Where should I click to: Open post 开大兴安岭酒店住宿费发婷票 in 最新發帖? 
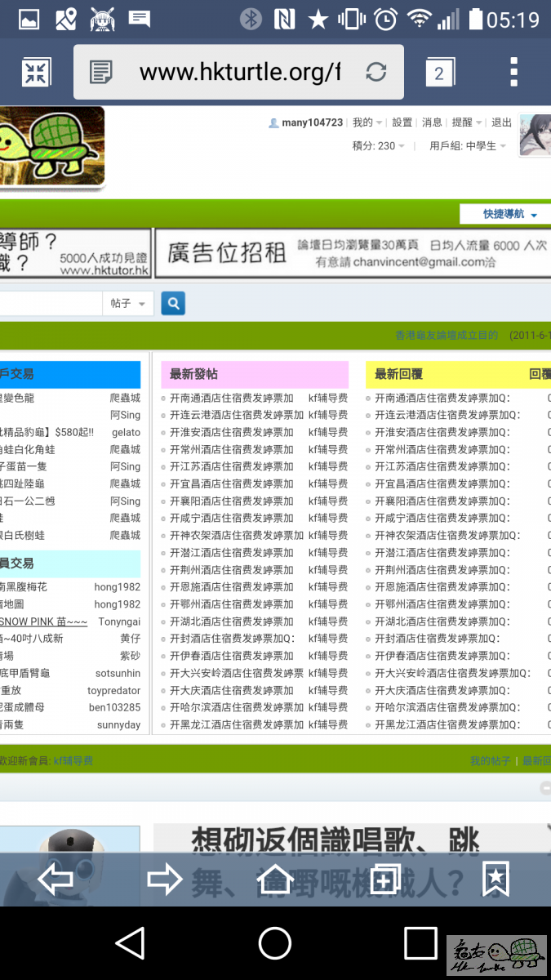[x=237, y=673]
